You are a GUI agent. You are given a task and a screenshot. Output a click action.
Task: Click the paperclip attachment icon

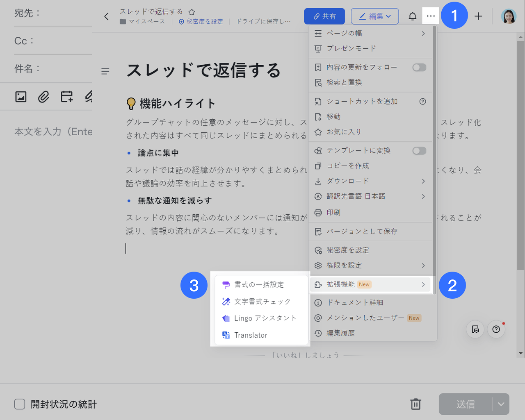pos(43,97)
